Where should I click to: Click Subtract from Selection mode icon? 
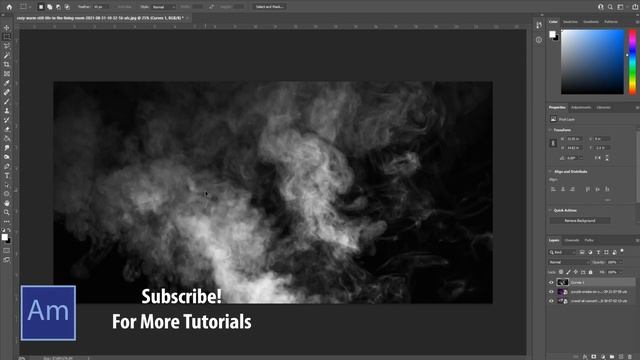[58, 7]
